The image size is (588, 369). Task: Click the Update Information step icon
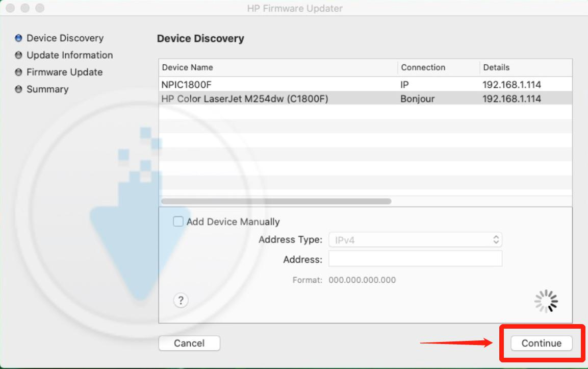coord(19,55)
